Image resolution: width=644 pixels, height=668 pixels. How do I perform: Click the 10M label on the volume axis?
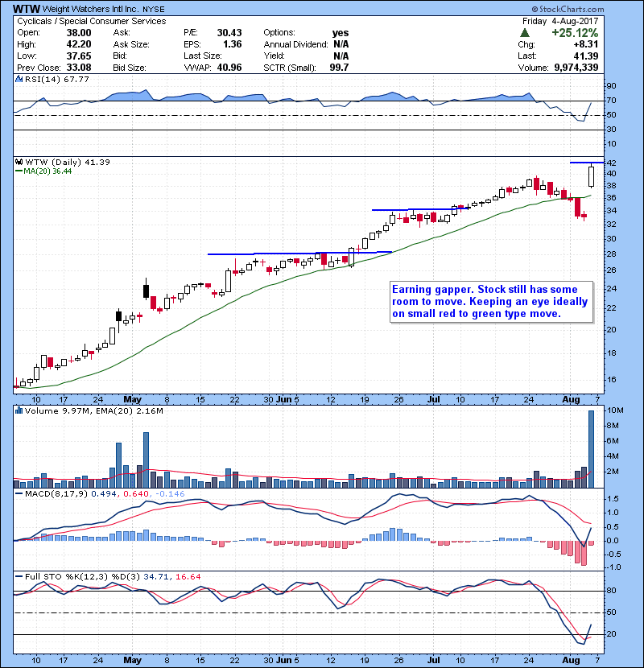615,410
